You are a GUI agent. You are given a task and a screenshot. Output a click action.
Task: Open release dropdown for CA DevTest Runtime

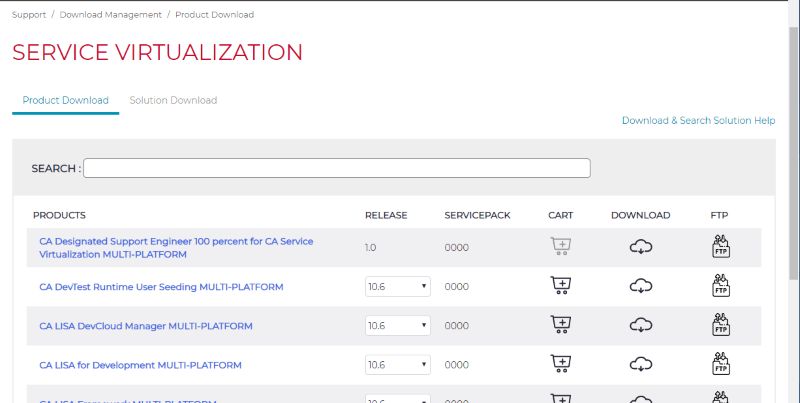[x=397, y=287]
